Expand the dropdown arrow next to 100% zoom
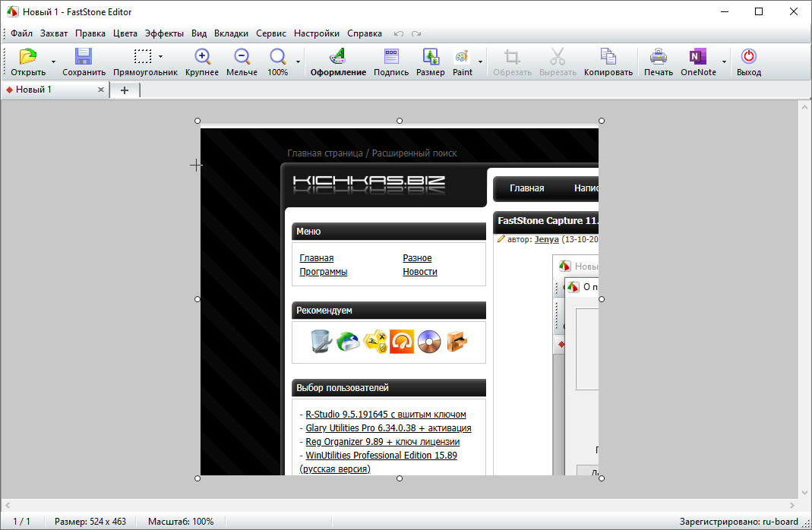Image resolution: width=812 pixels, height=530 pixels. click(298, 62)
